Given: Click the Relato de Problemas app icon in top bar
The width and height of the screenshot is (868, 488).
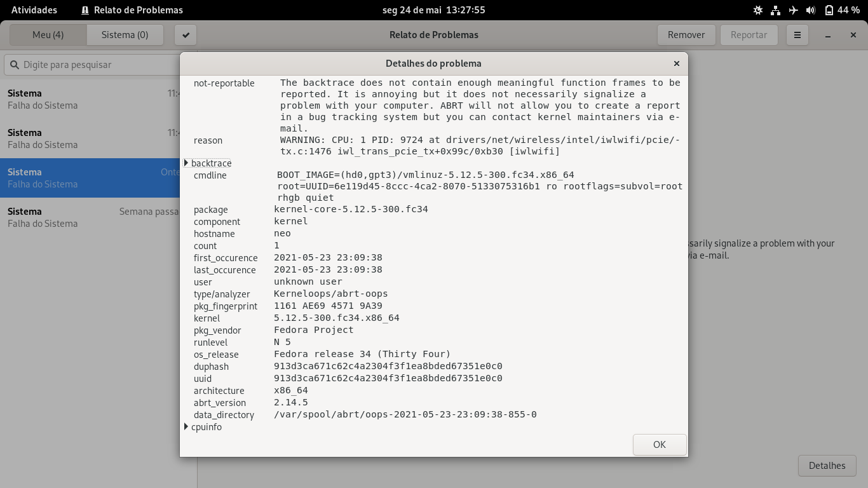Looking at the screenshot, I should tap(85, 10).
